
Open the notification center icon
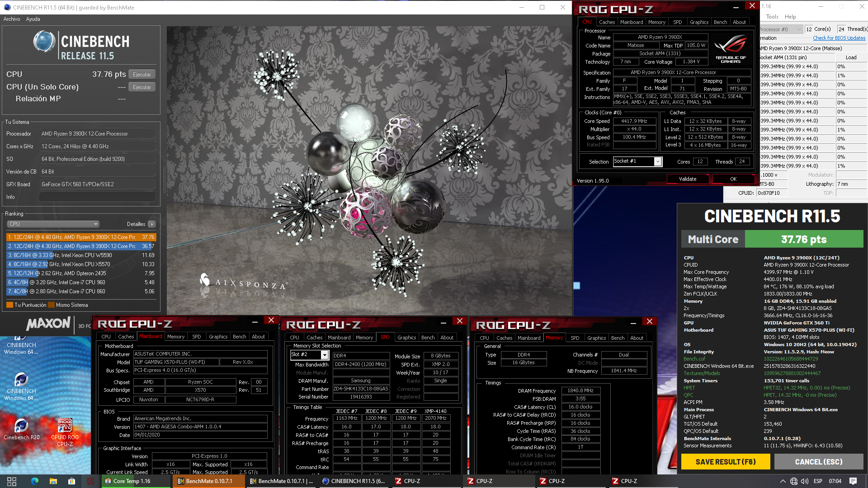(x=853, y=481)
